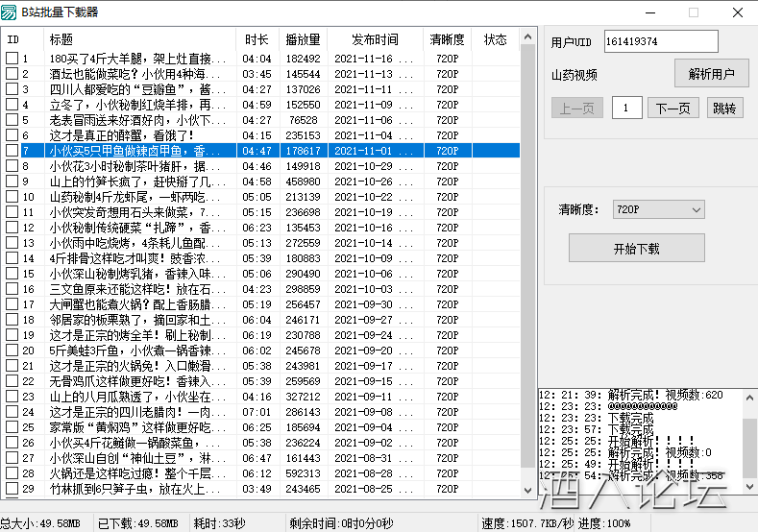758x532 pixels.
Task: Click the 时长 column header
Action: [x=257, y=39]
